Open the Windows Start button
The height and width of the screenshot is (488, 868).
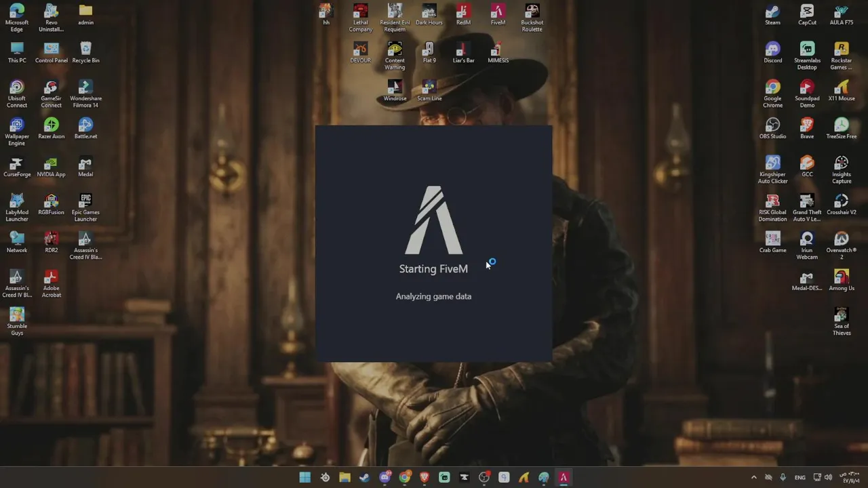point(305,477)
